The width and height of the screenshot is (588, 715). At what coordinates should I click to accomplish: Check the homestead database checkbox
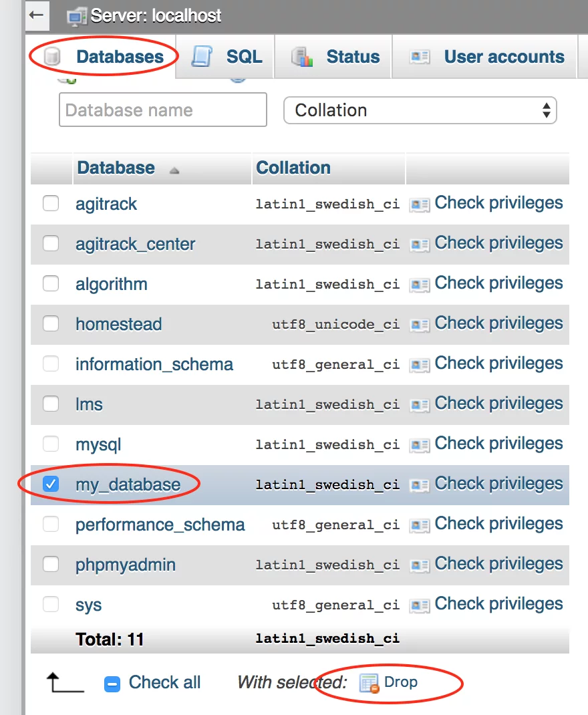pyautogui.click(x=51, y=323)
